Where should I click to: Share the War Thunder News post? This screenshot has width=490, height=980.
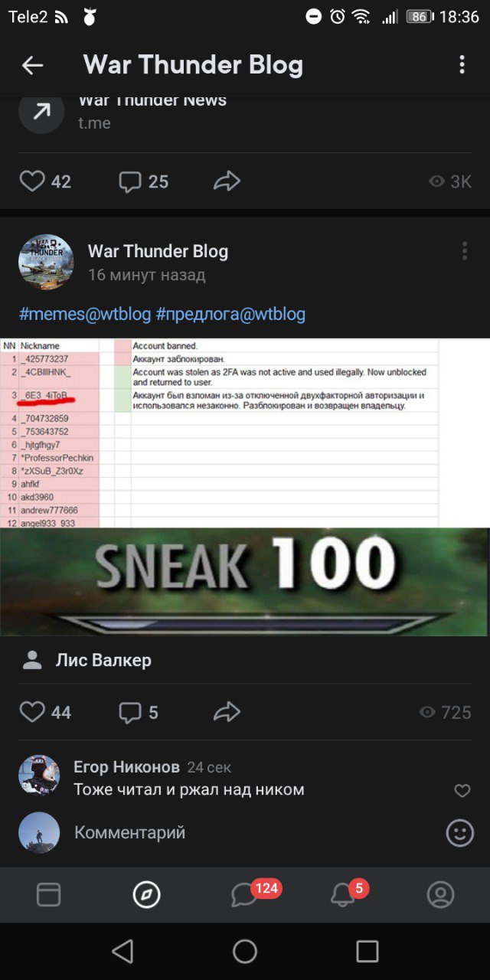pos(227,181)
